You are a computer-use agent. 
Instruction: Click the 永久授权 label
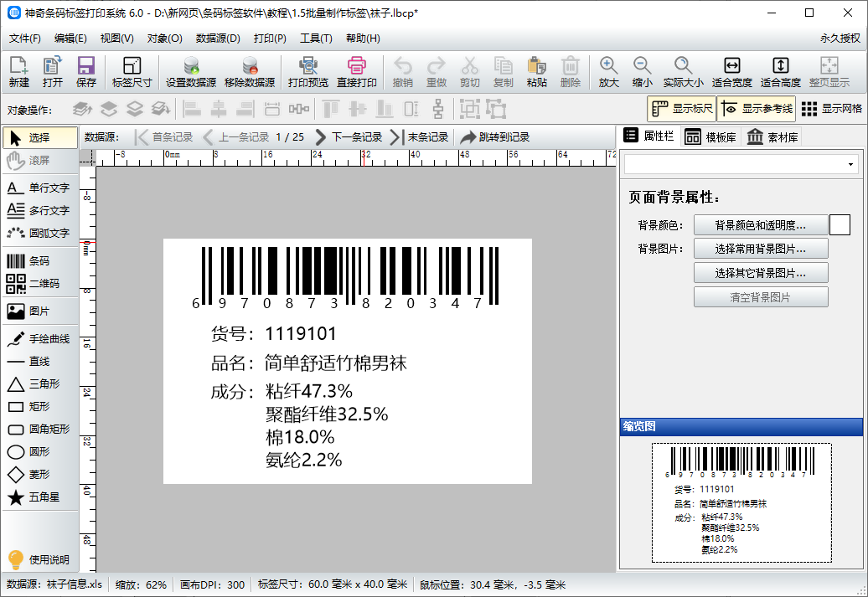(840, 39)
